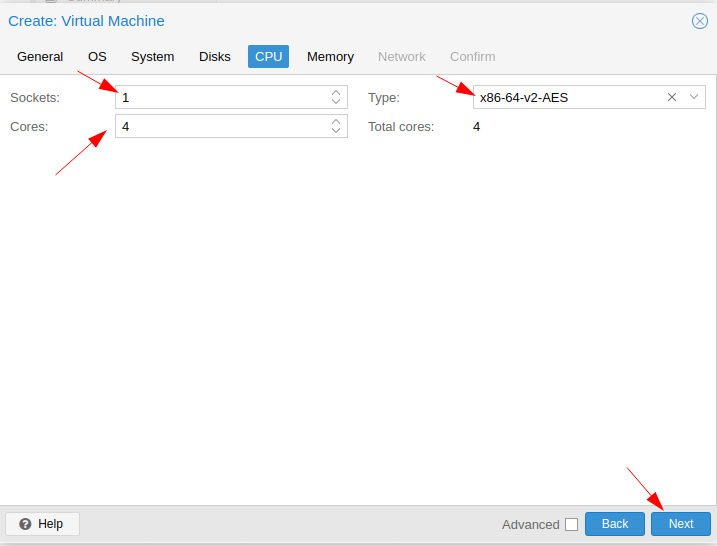The width and height of the screenshot is (717, 546).
Task: Open the Help button
Action: click(42, 524)
